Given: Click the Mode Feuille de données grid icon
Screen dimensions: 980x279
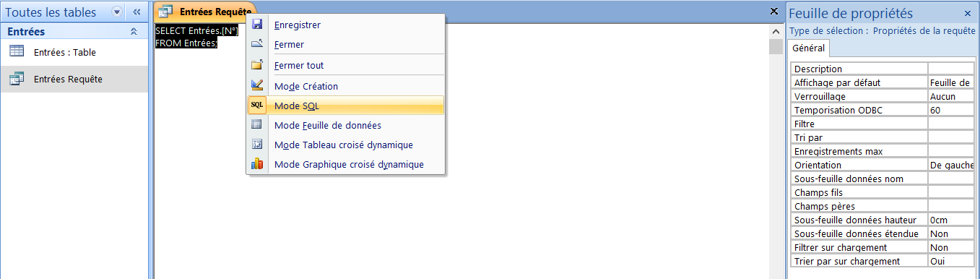Looking at the screenshot, I should pyautogui.click(x=257, y=125).
